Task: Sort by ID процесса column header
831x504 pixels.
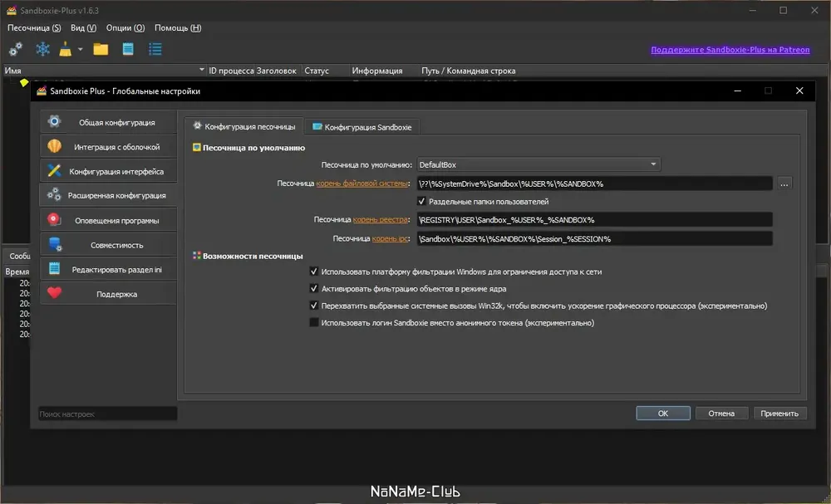Action: coord(230,71)
